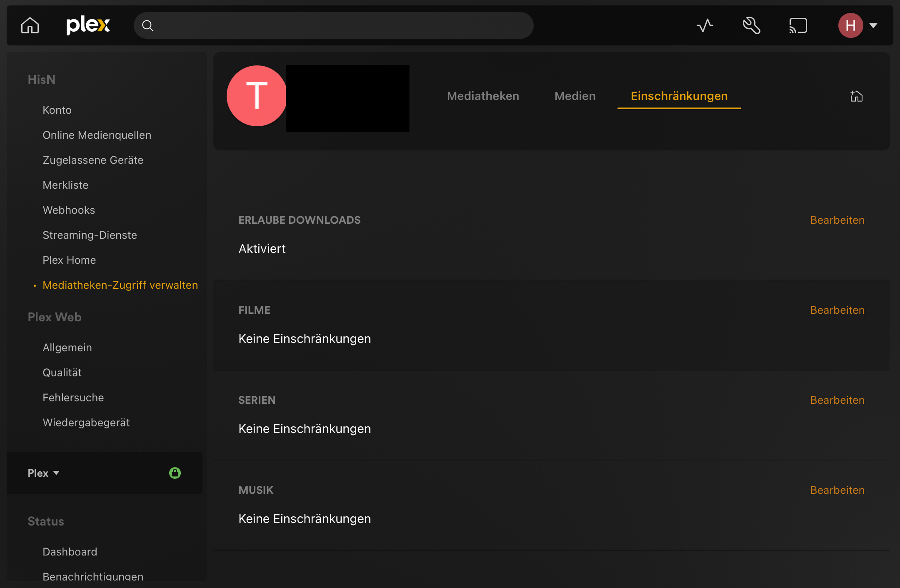Open the Plex server dropdown
This screenshot has height=588, width=900.
(x=44, y=473)
